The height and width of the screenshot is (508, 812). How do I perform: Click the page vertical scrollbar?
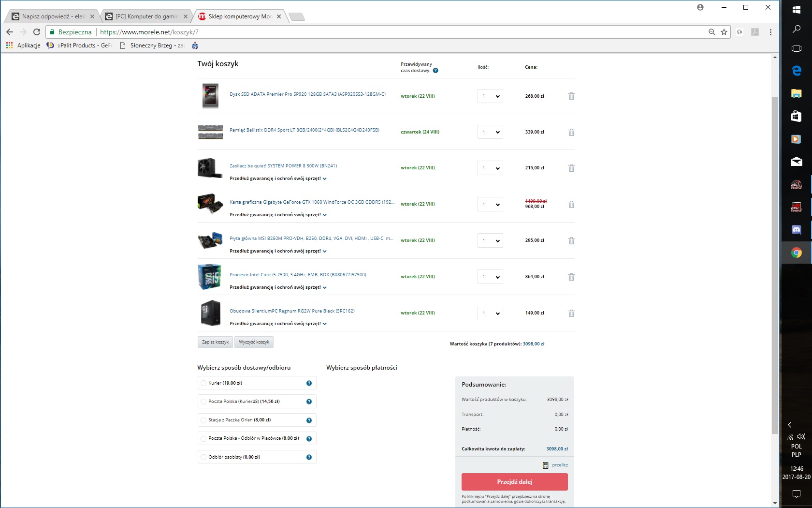tap(775, 265)
